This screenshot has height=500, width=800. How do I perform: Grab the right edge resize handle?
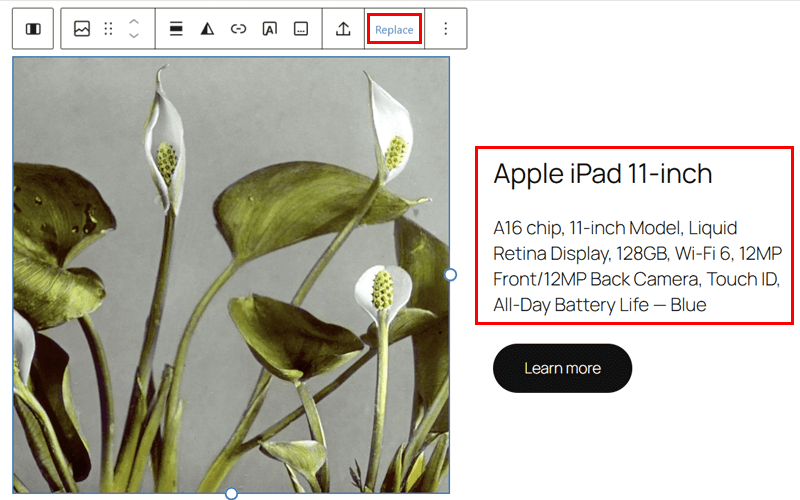pyautogui.click(x=450, y=275)
